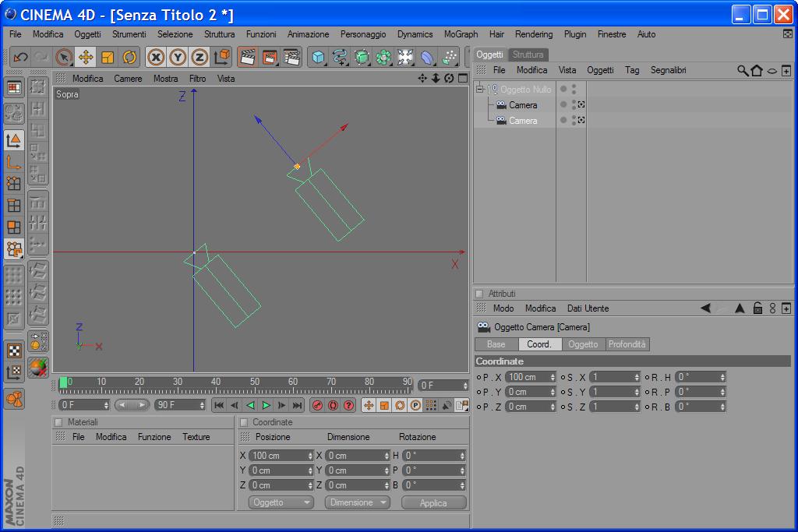Collapse Oggetto Nullo tree item
798x532 pixels.
pos(479,89)
